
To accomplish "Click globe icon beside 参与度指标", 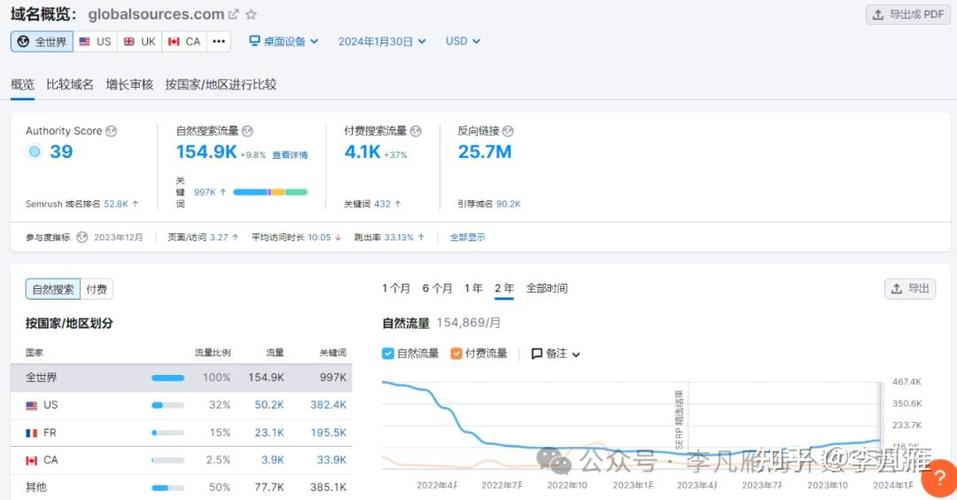I will pyautogui.click(x=82, y=237).
